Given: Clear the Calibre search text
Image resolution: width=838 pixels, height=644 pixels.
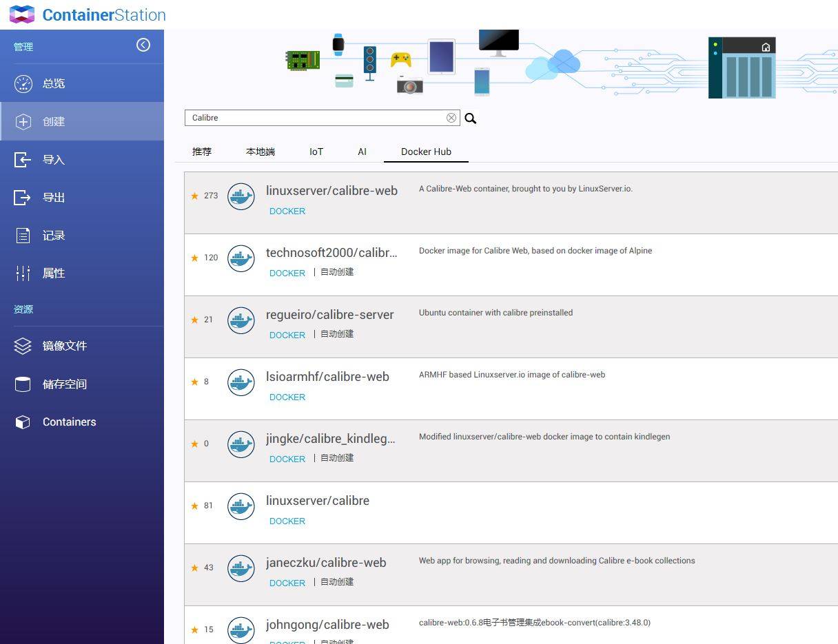Looking at the screenshot, I should pyautogui.click(x=451, y=118).
